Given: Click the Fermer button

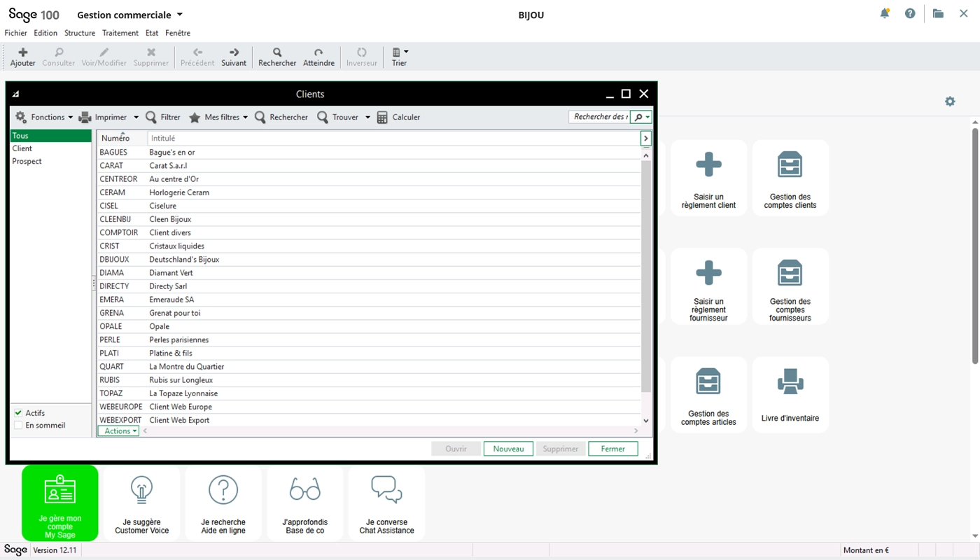Looking at the screenshot, I should click(612, 449).
